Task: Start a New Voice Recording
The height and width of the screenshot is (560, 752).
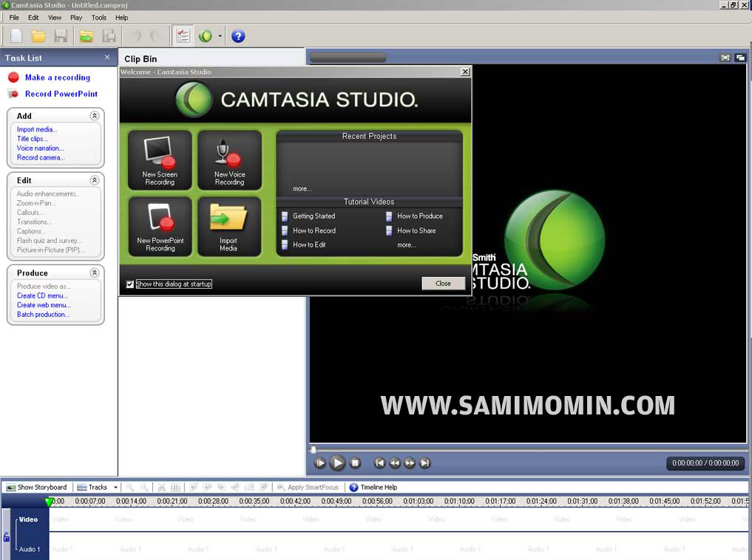Action: 230,160
